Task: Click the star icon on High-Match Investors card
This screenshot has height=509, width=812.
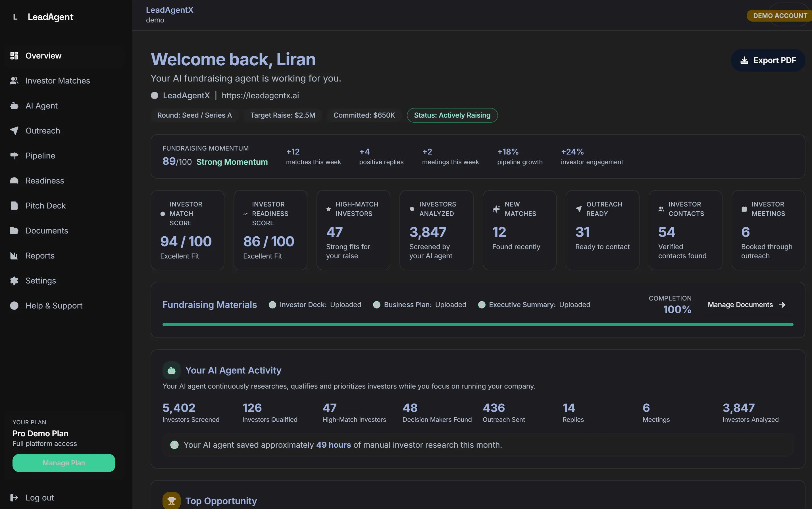Action: pyautogui.click(x=328, y=209)
